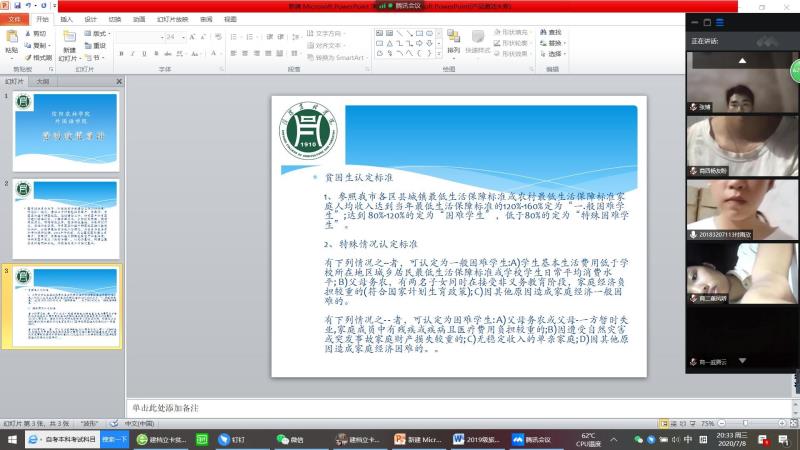Click the search (搜索一下) button in taskbar
800x450 pixels.
pyautogui.click(x=115, y=439)
